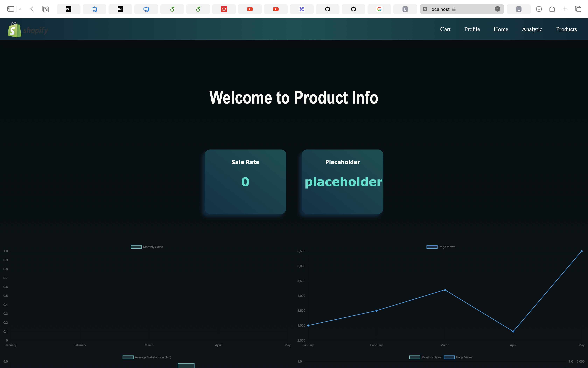Open the Cart link
This screenshot has width=588, height=368.
click(x=445, y=29)
